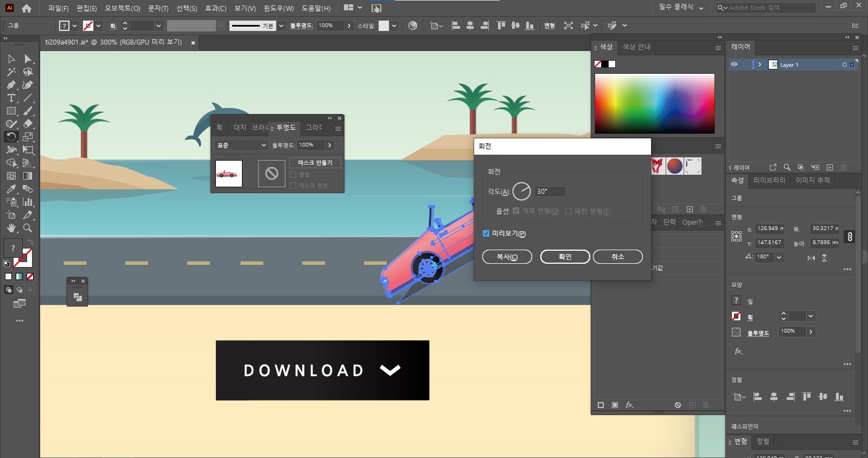Screen dimensions: 868x458
Task: Select the Zoom magnifier tool
Action: pos(28,228)
